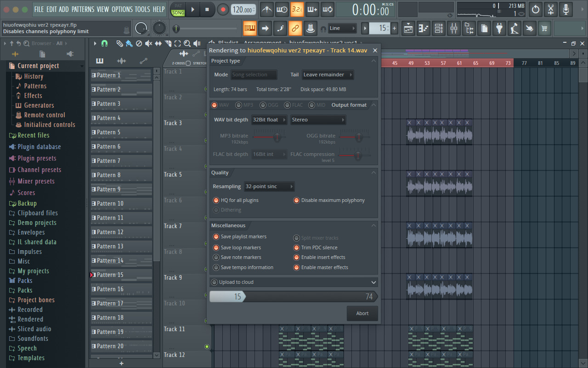
Task: Open the mixer window icon
Action: tap(454, 29)
